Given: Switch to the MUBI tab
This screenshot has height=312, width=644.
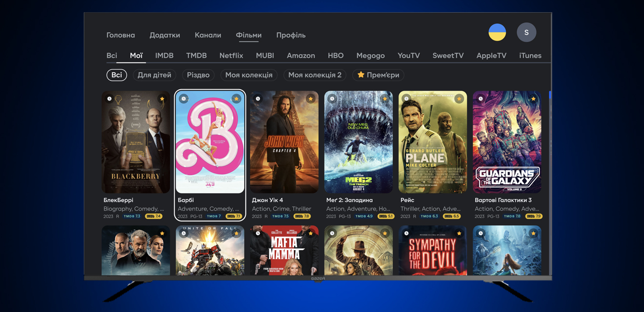Looking at the screenshot, I should click(x=265, y=56).
